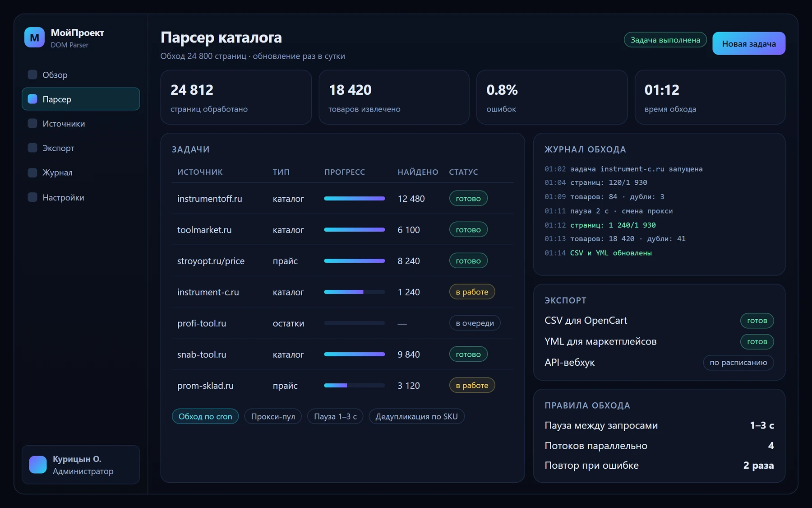Image resolution: width=812 pixels, height=508 pixels.
Task: Open the Курицын О. user profile card
Action: (x=81, y=465)
